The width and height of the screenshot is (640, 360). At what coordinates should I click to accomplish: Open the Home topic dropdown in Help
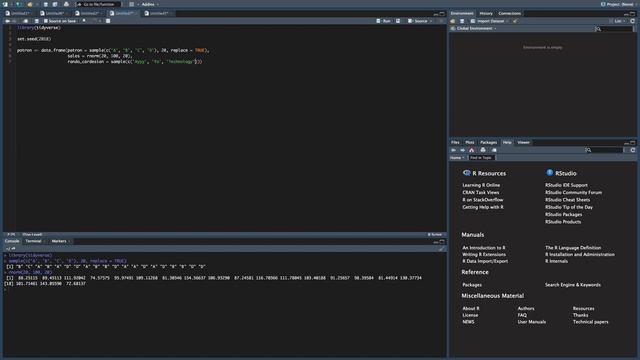pyautogui.click(x=457, y=158)
